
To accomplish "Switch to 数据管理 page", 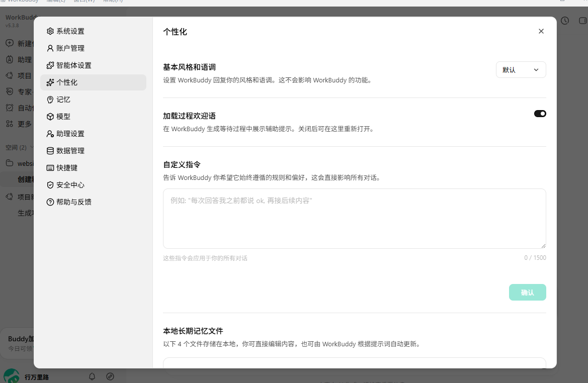I will point(93,151).
